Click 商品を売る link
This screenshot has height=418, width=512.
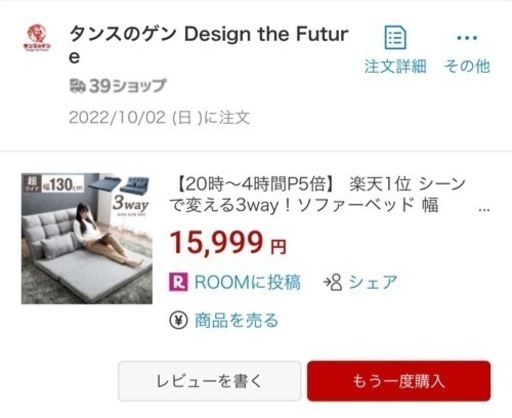(236, 320)
